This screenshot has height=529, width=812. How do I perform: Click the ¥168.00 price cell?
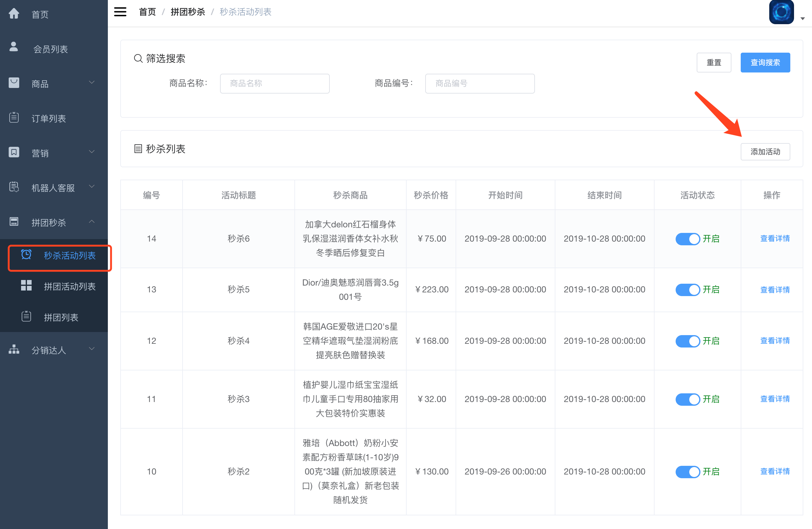tap(431, 341)
